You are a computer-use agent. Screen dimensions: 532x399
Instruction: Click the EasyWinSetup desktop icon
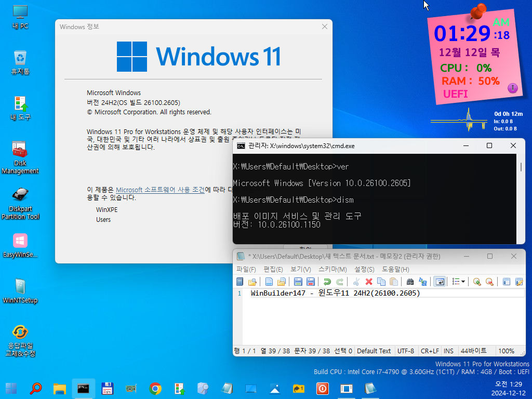click(x=20, y=246)
